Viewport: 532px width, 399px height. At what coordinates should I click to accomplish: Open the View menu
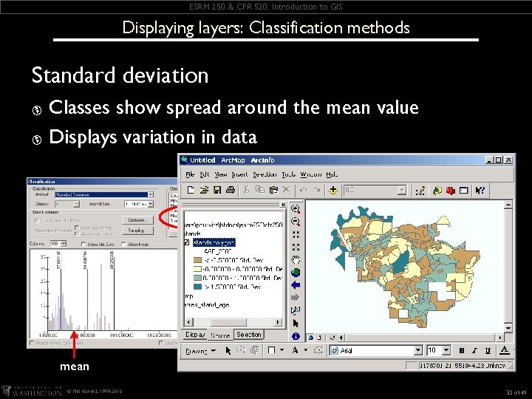pyautogui.click(x=220, y=174)
